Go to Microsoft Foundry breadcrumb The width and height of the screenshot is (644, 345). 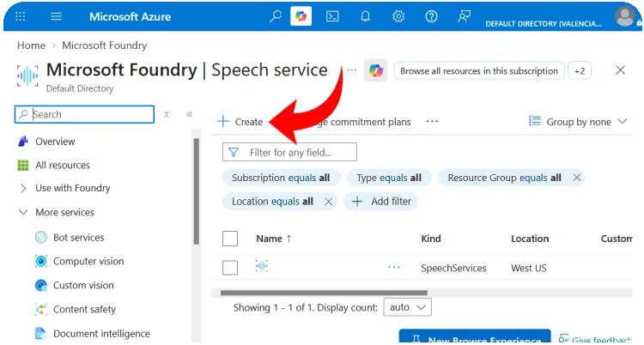pos(104,45)
